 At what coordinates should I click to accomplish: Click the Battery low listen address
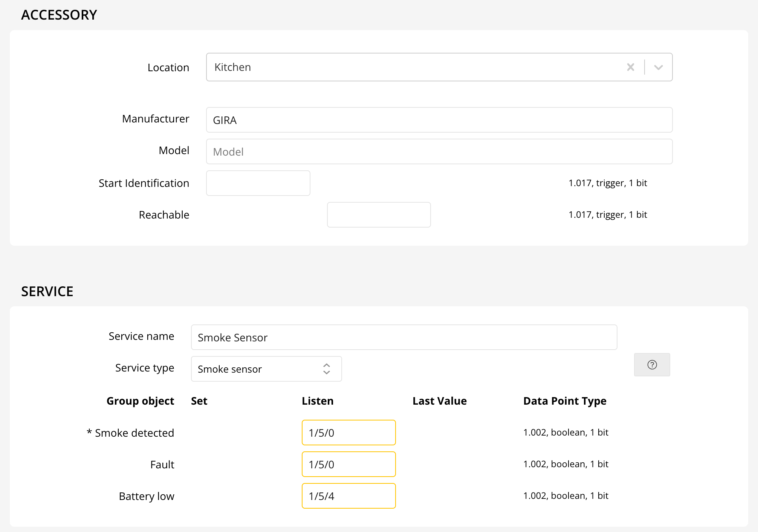pyautogui.click(x=348, y=496)
